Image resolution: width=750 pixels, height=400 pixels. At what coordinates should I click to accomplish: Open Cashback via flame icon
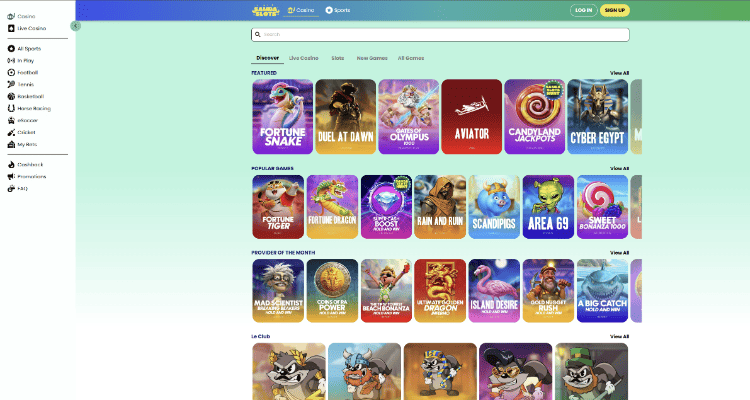(x=11, y=164)
